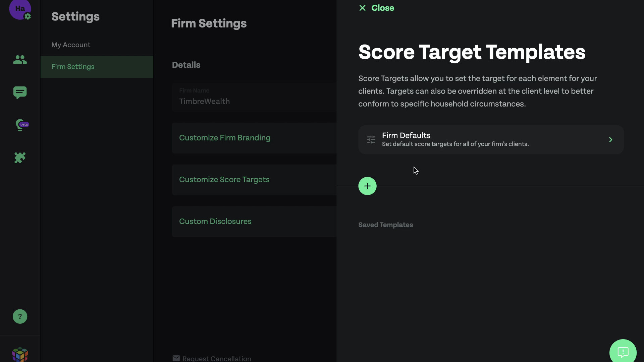Open the integrations puzzle piece icon
Viewport: 644px width, 362px height.
pos(20,158)
